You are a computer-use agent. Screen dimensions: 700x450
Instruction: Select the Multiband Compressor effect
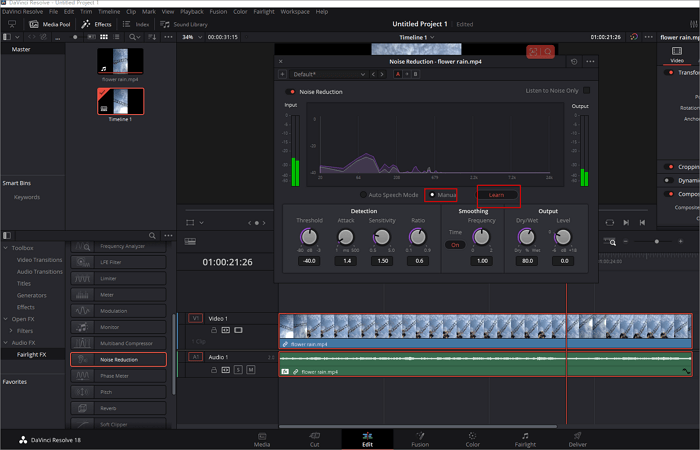click(x=118, y=343)
